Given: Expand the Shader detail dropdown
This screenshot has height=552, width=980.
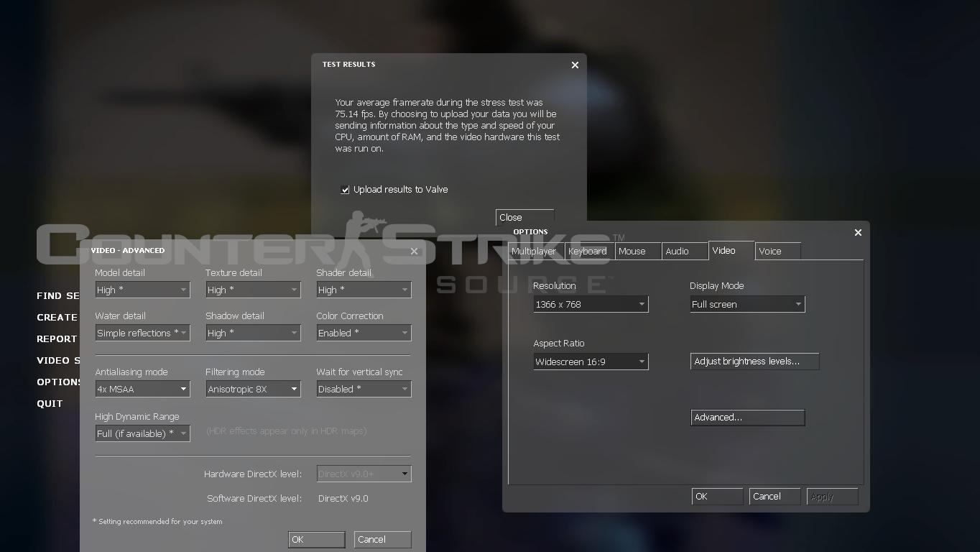Looking at the screenshot, I should tap(364, 290).
